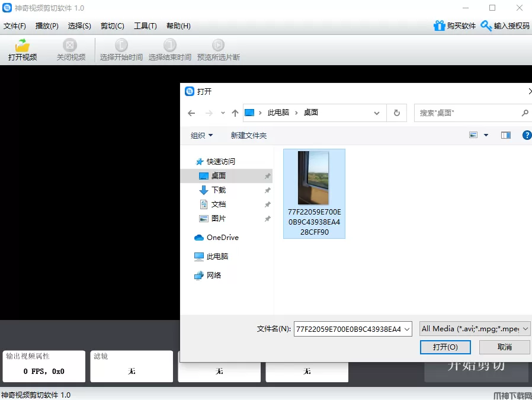Click the Preview Selected Clip icon
Viewport: 532px width, 400px height.
tap(218, 45)
